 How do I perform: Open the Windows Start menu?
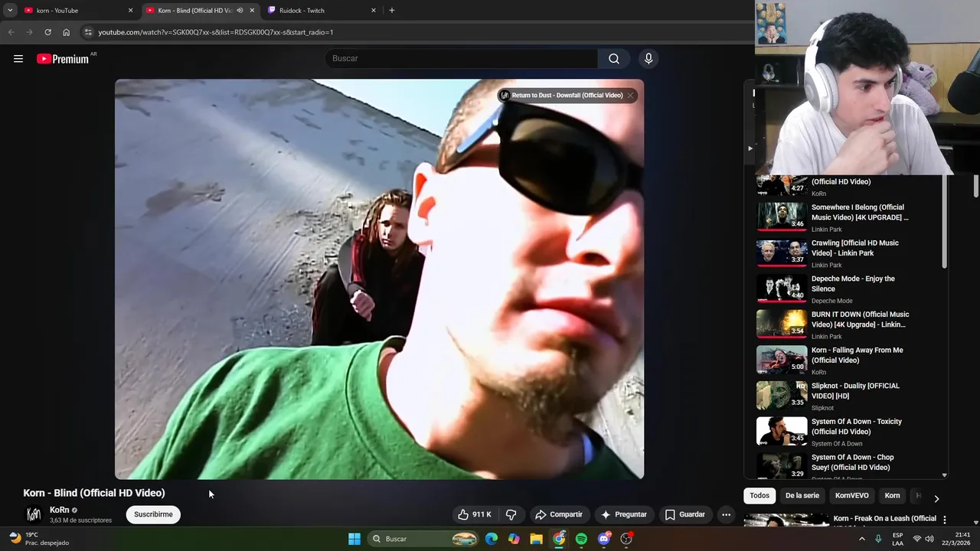click(354, 539)
